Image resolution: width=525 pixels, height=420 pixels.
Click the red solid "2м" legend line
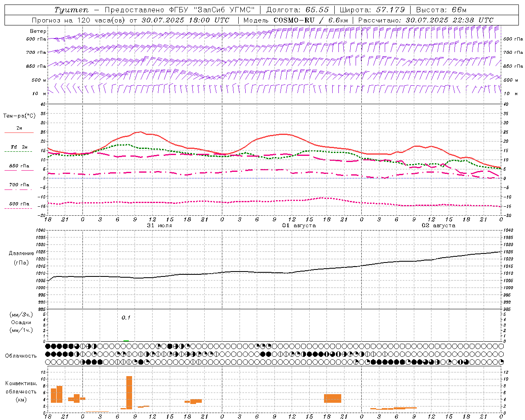pos(19,133)
